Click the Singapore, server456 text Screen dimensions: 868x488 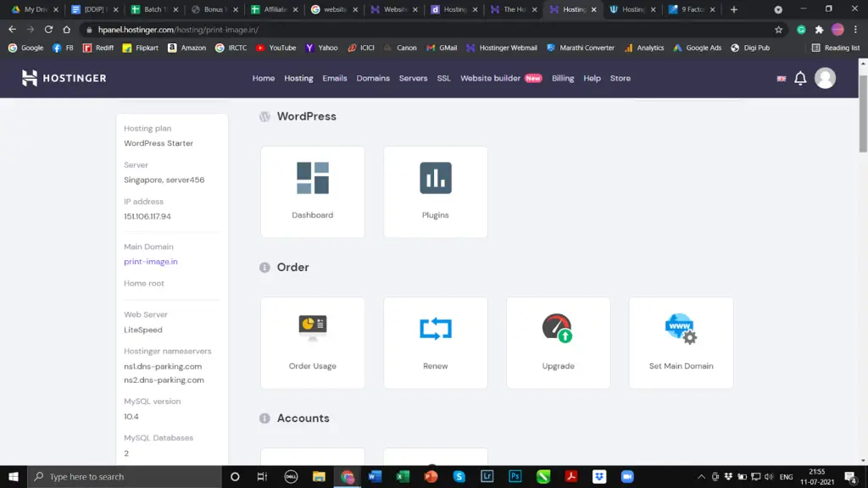[164, 180]
